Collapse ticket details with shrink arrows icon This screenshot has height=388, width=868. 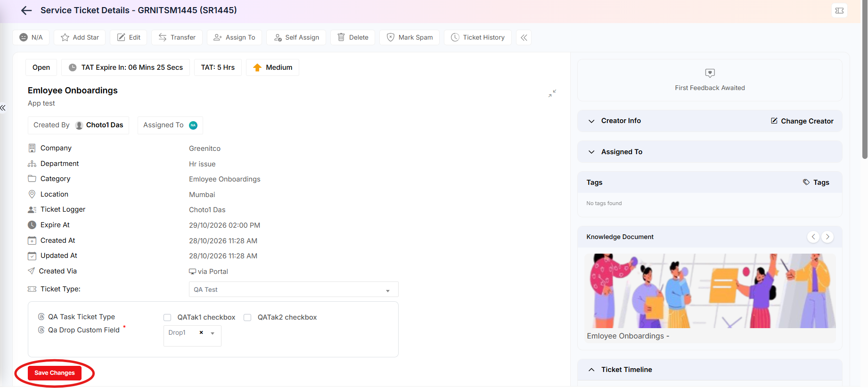click(552, 93)
